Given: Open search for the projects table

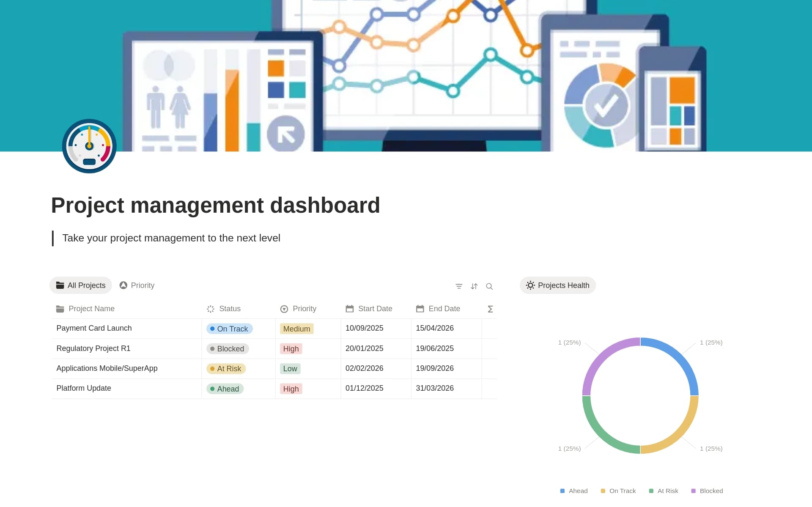Looking at the screenshot, I should tap(489, 286).
